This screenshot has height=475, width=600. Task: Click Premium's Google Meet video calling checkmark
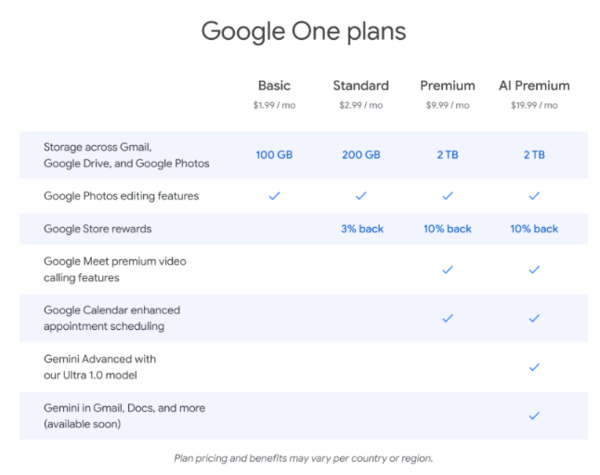447,269
